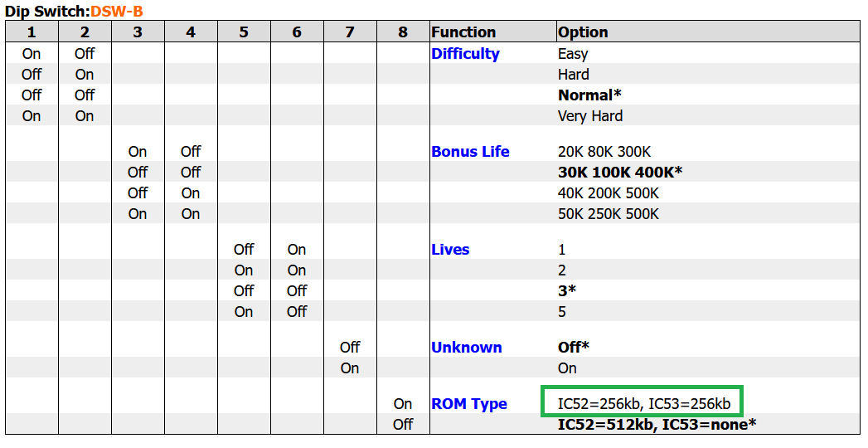Click the bold Lives option 3*
Image resolution: width=868 pixels, height=448 pixels.
pyautogui.click(x=567, y=290)
